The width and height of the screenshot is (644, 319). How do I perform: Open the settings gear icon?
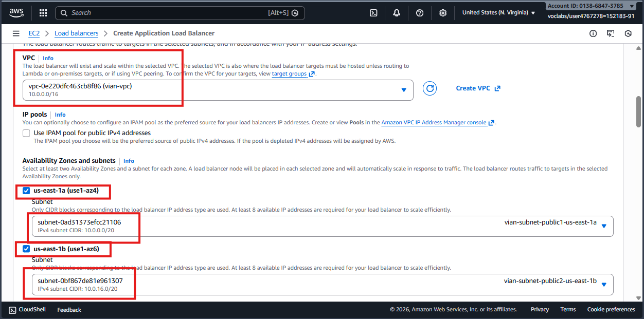443,13
